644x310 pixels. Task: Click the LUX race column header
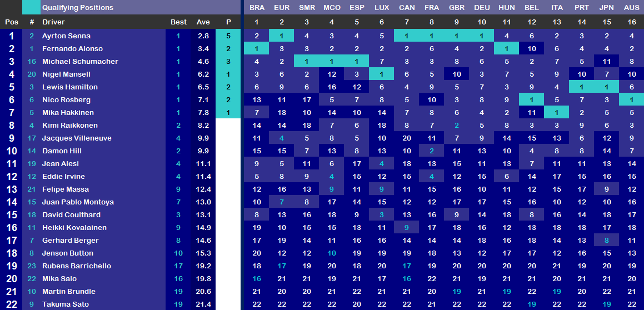tap(382, 8)
